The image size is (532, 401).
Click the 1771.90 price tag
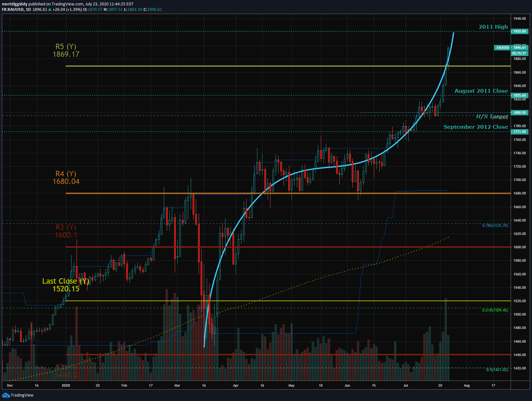520,132
